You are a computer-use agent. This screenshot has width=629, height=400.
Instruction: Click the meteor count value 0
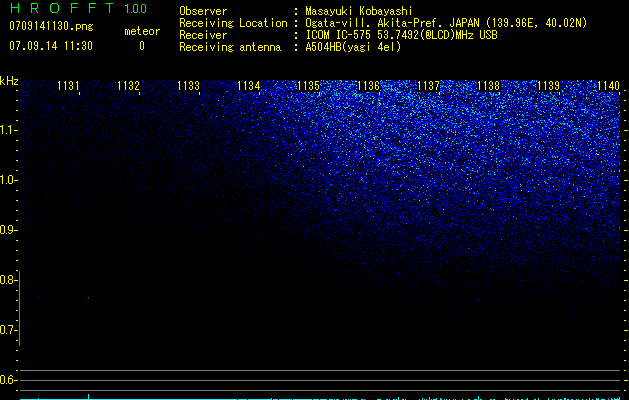pyautogui.click(x=142, y=46)
